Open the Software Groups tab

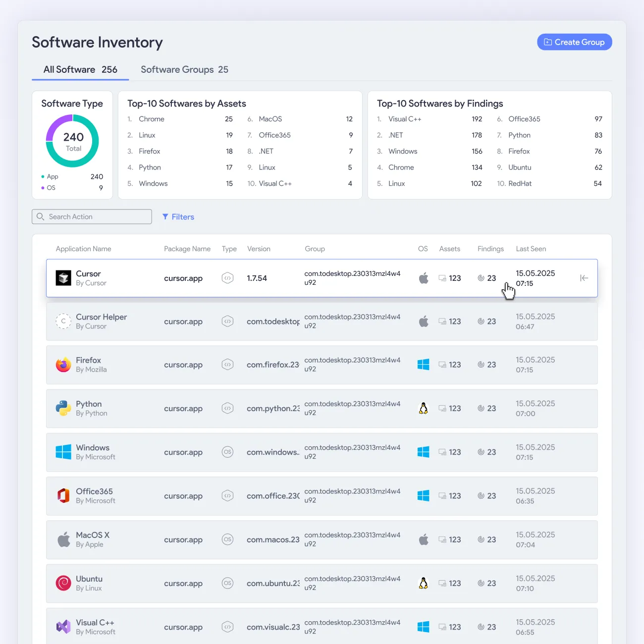click(x=184, y=69)
